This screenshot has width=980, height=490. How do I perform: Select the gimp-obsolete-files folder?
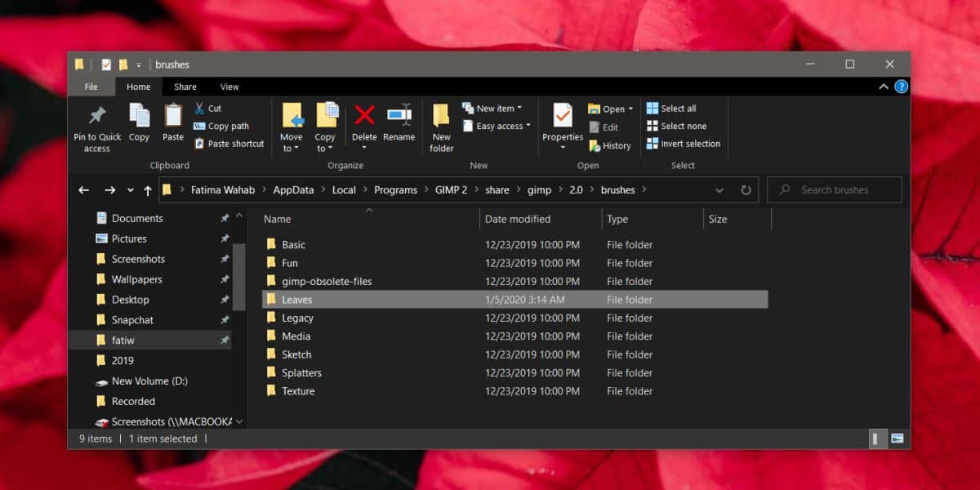click(x=514, y=282)
